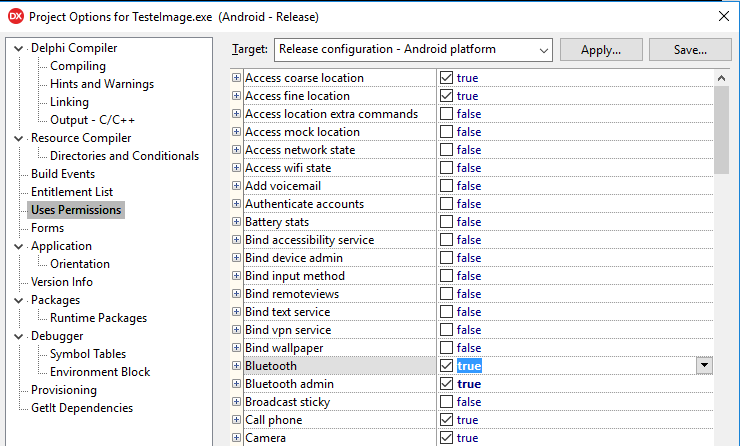Uncheck the Bluetooth admin checkbox
The height and width of the screenshot is (446, 740).
[446, 384]
